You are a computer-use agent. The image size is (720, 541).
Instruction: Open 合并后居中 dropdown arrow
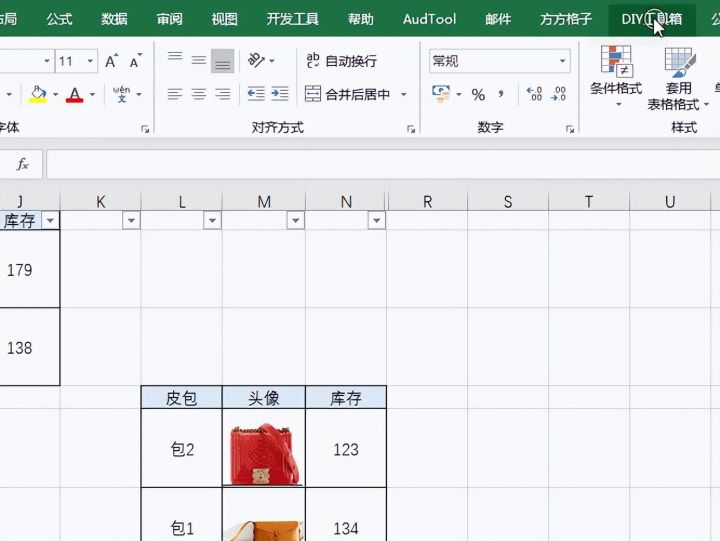coord(404,95)
